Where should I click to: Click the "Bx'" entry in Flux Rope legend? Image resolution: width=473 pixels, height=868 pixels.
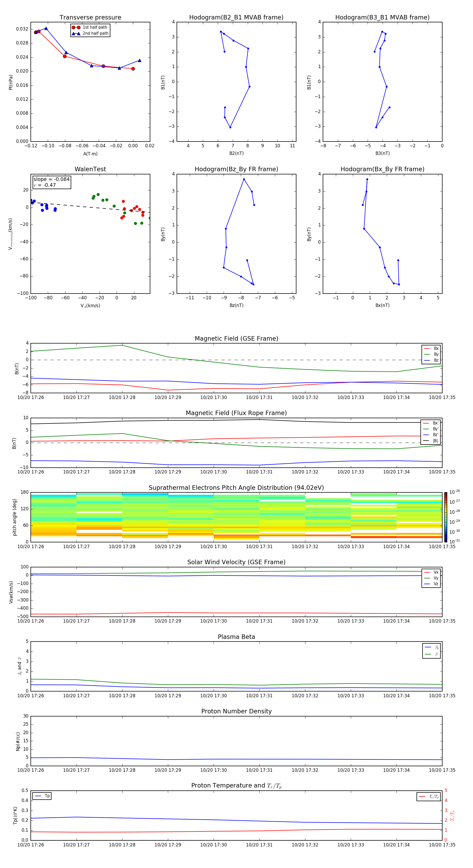pos(431,423)
